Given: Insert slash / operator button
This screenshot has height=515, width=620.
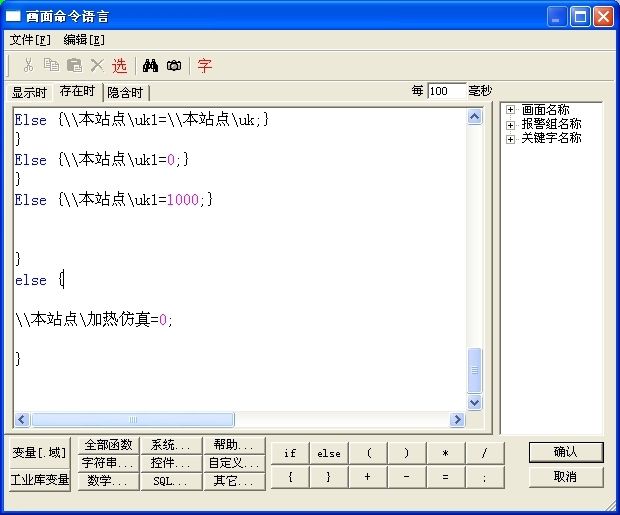Looking at the screenshot, I should click(485, 453).
